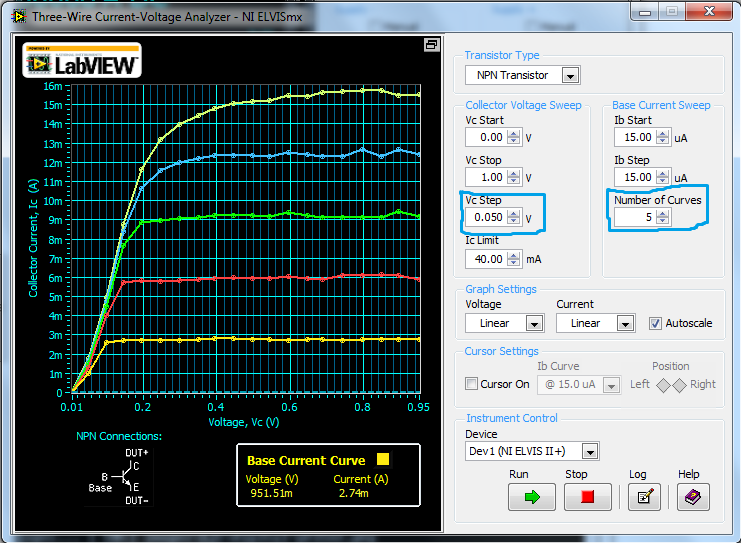The height and width of the screenshot is (543, 741).
Task: Click the Vc Step 0.050 field
Action: coord(486,217)
